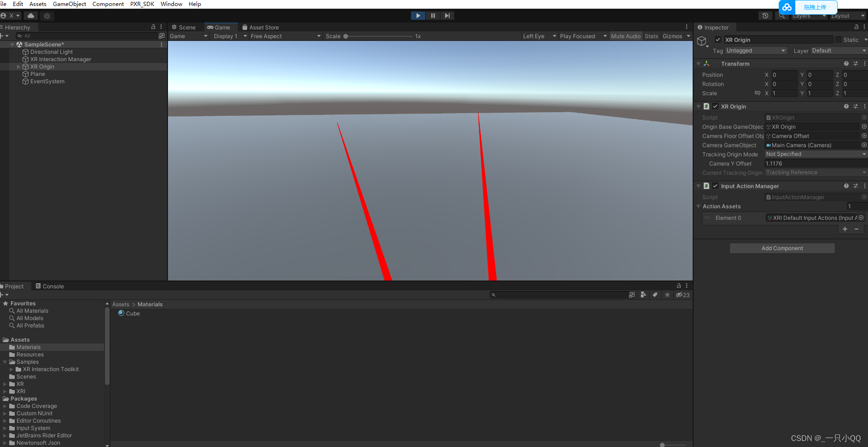This screenshot has height=447, width=868.
Task: Pick asset for Element 0 field
Action: pos(861,218)
